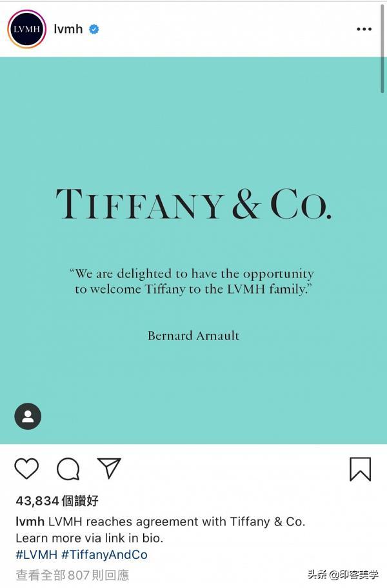Like the post with the heart icon

26,469
